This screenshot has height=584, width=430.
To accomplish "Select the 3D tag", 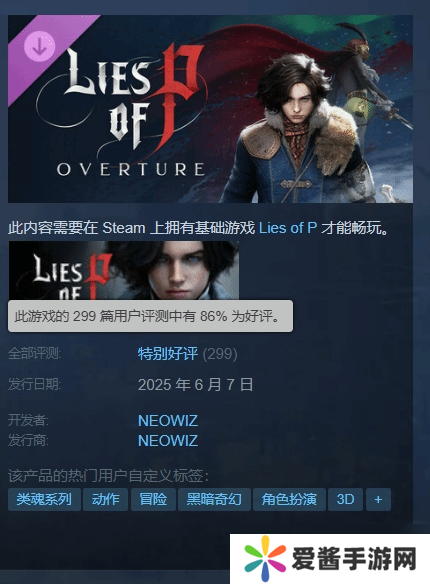I will (345, 499).
